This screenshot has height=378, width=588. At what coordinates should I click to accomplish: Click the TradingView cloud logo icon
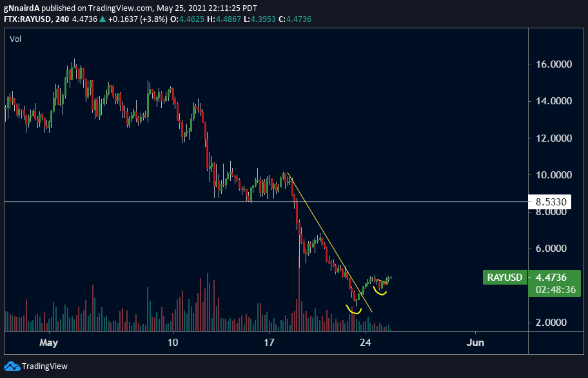pyautogui.click(x=12, y=366)
